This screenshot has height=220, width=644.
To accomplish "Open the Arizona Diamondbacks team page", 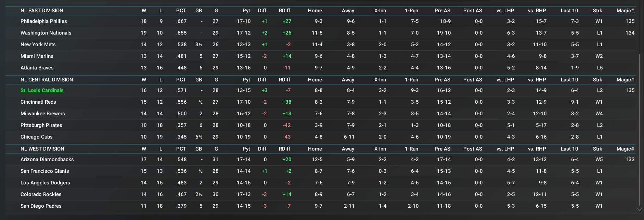I will (x=47, y=159).
